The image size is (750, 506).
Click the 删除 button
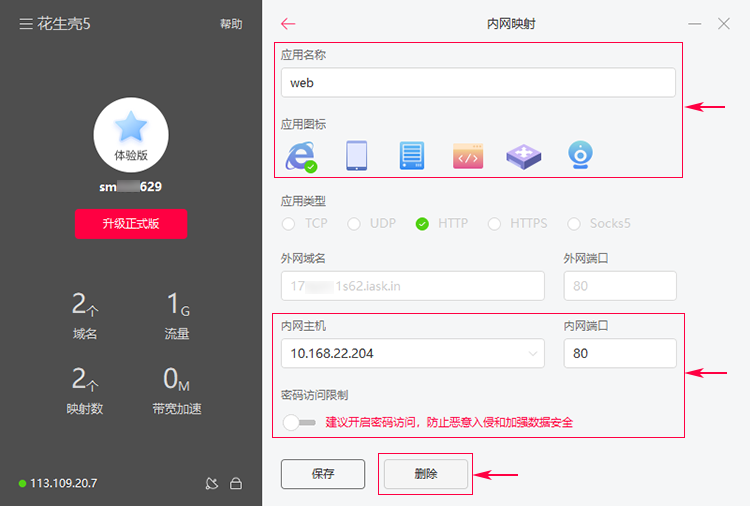point(426,474)
